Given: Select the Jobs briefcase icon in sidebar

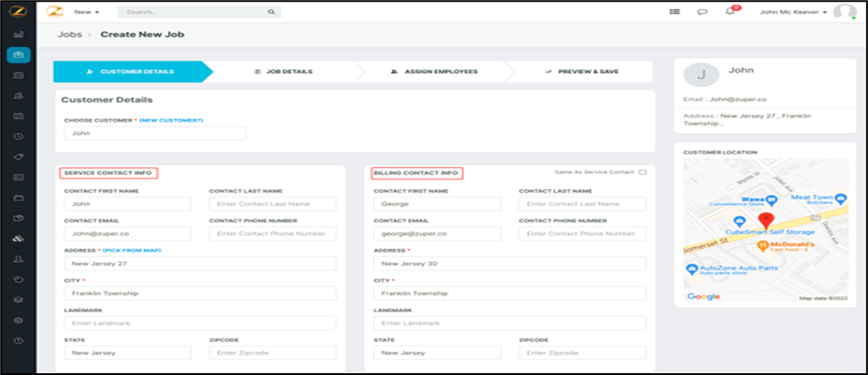Looking at the screenshot, I should tap(19, 55).
